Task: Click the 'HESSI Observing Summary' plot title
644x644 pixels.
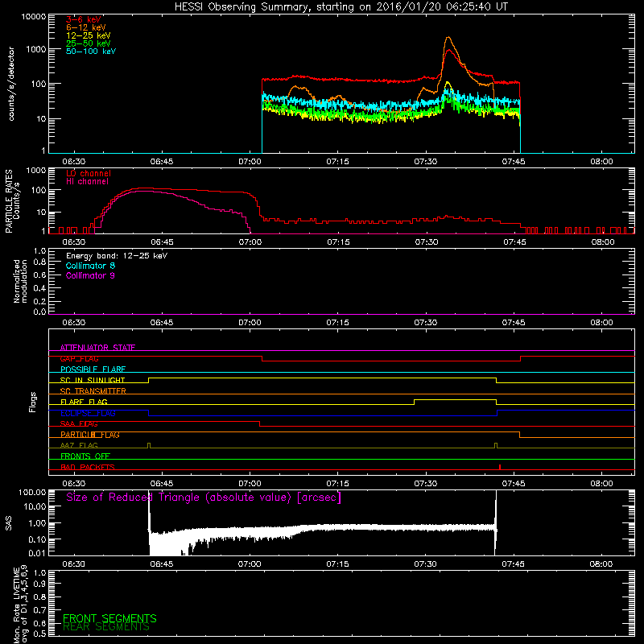Action: (341, 7)
